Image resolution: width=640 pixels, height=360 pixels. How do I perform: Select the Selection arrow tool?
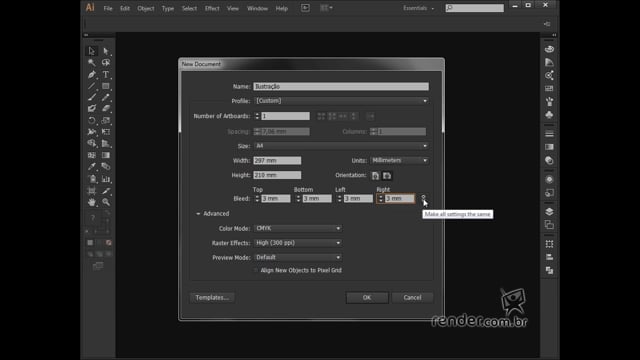coord(91,51)
